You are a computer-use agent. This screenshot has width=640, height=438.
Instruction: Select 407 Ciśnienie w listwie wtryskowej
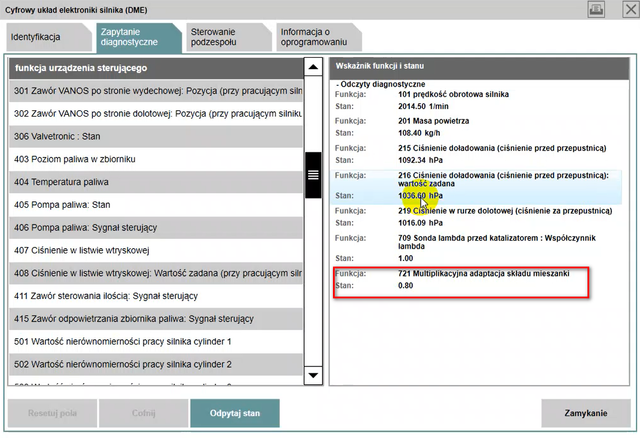coord(156,250)
